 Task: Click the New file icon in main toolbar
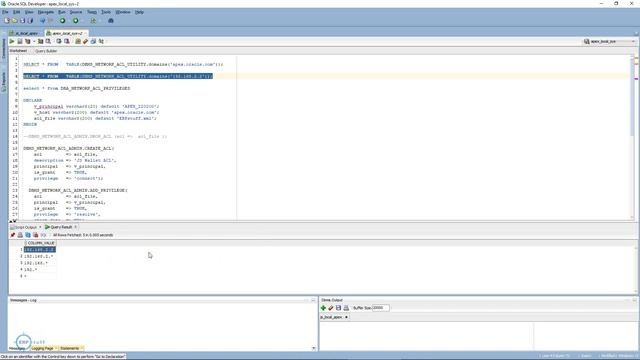(7, 20)
